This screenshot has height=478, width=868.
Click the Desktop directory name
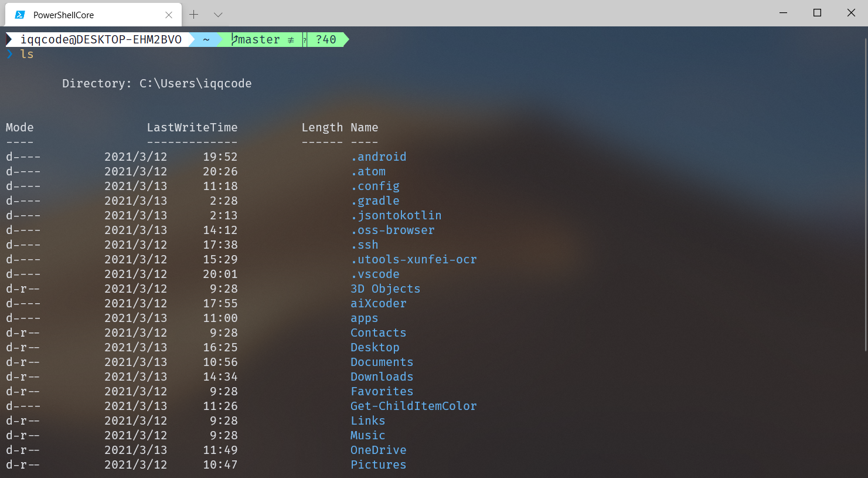(375, 347)
